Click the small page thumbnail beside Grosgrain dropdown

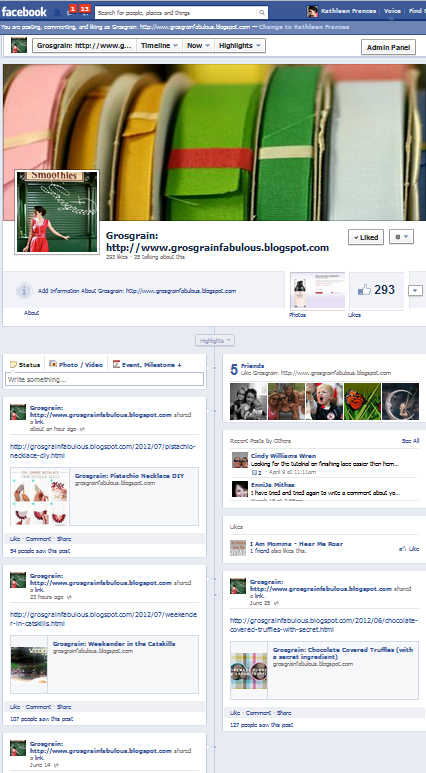[x=19, y=45]
